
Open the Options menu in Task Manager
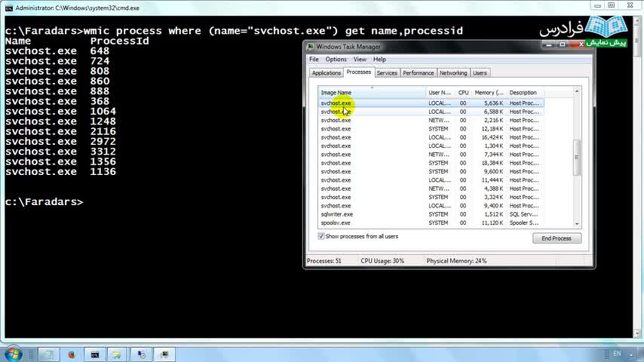pos(336,59)
